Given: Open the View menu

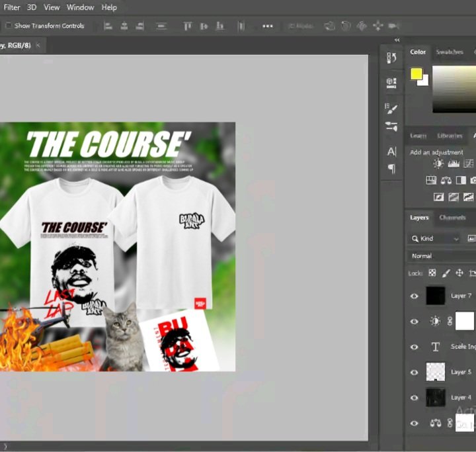Looking at the screenshot, I should (x=52, y=7).
